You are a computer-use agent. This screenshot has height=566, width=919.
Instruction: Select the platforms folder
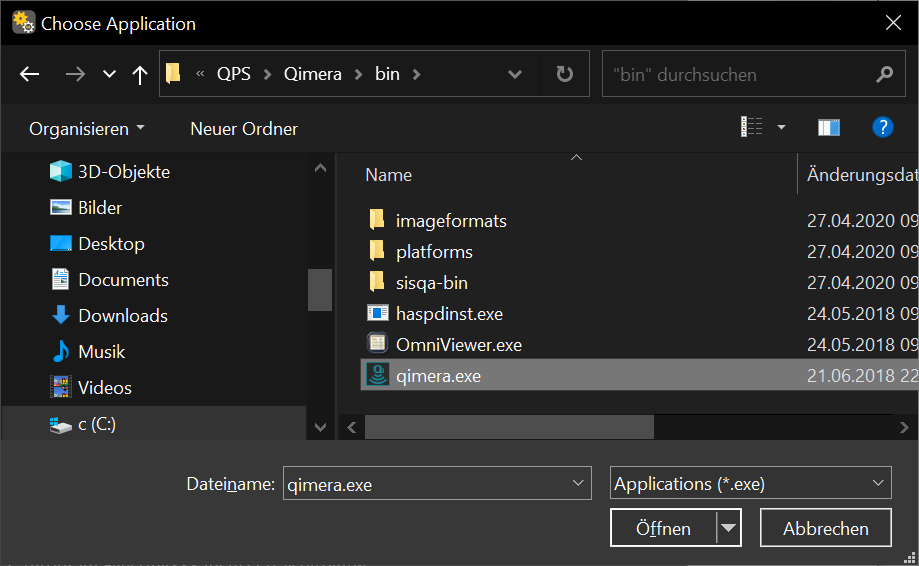pos(434,252)
